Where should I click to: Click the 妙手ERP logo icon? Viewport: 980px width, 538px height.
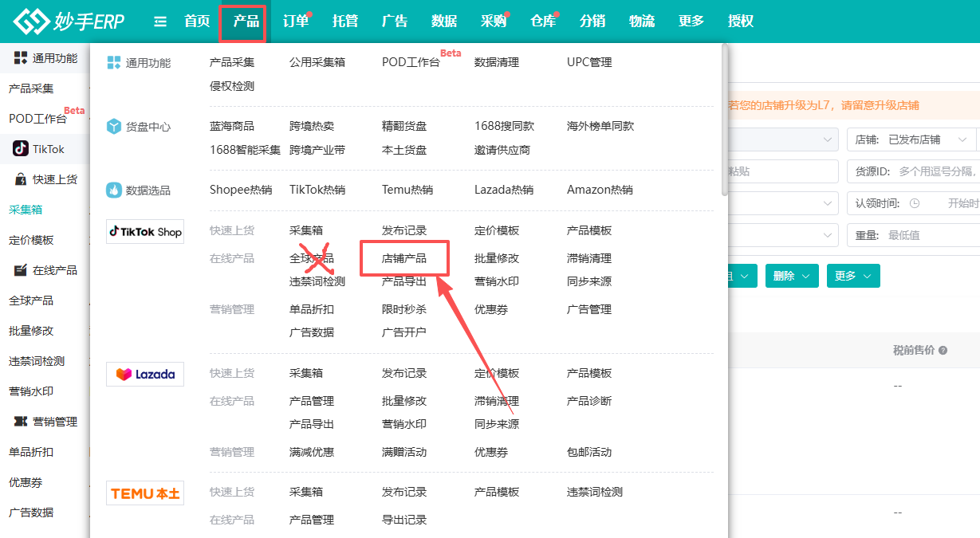[x=31, y=22]
